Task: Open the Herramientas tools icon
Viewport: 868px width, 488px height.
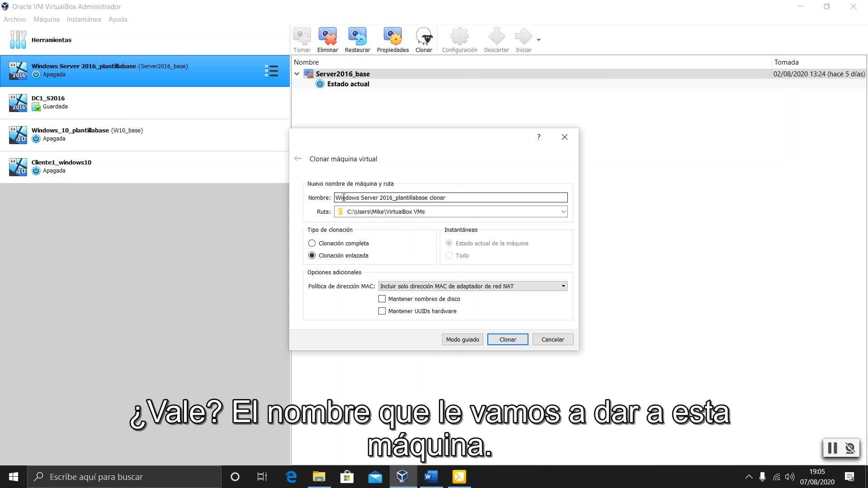Action: coord(18,40)
